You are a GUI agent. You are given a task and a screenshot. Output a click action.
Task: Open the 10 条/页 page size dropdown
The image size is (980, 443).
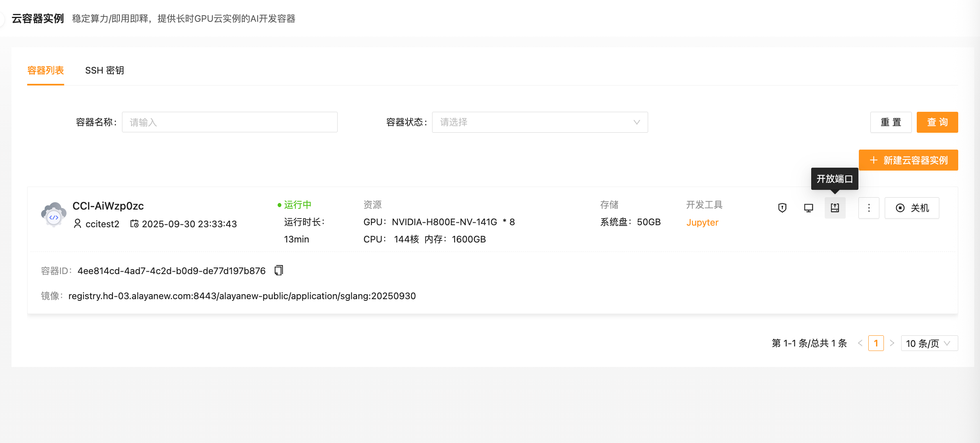coord(929,343)
